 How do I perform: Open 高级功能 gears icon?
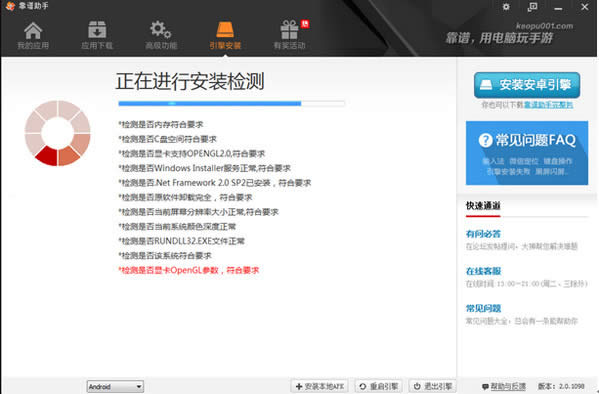(x=160, y=30)
